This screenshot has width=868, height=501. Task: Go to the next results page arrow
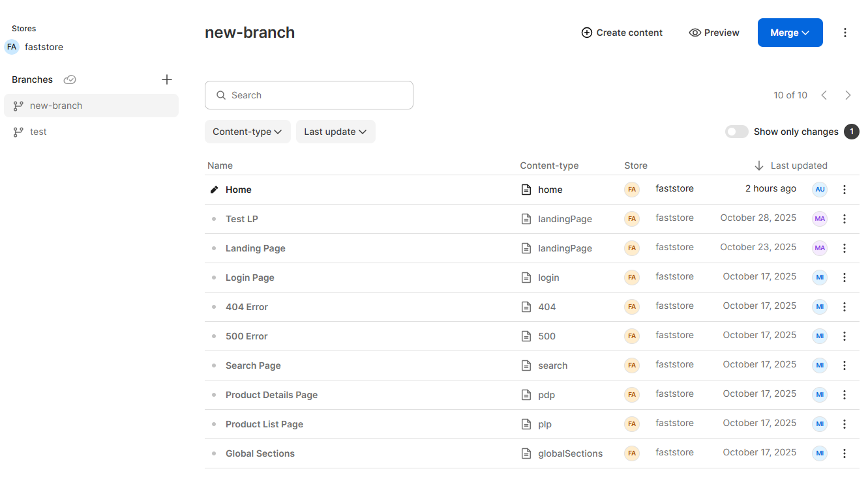pos(848,95)
